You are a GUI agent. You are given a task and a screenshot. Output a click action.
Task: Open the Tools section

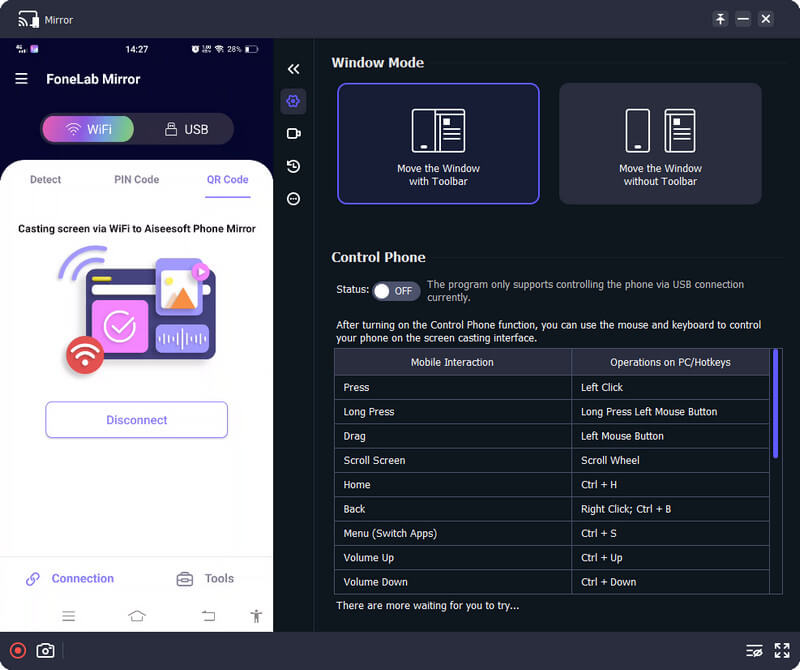click(205, 578)
